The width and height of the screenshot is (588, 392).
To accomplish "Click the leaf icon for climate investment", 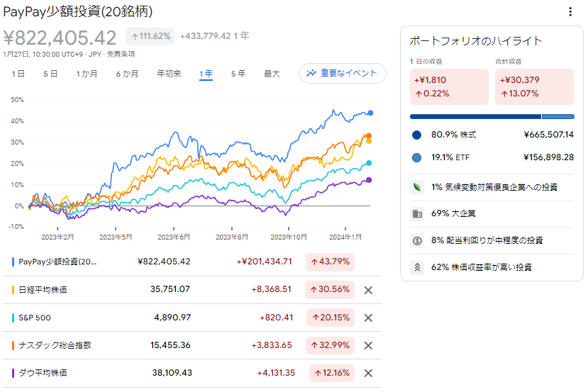I will click(x=417, y=187).
